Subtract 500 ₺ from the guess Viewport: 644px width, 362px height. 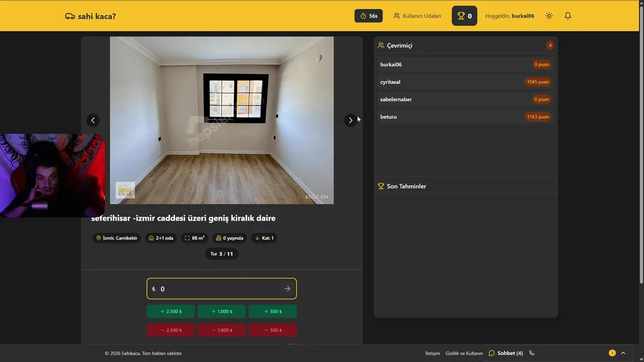coord(273,330)
